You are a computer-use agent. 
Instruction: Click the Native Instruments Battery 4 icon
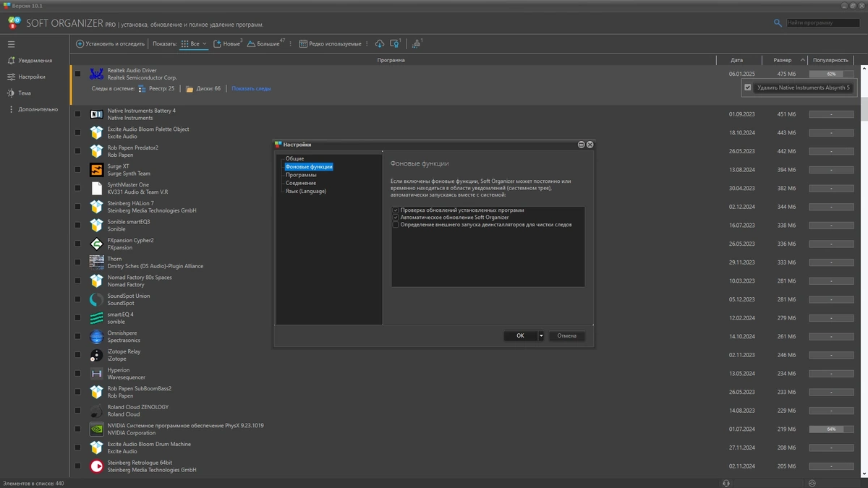coord(96,114)
